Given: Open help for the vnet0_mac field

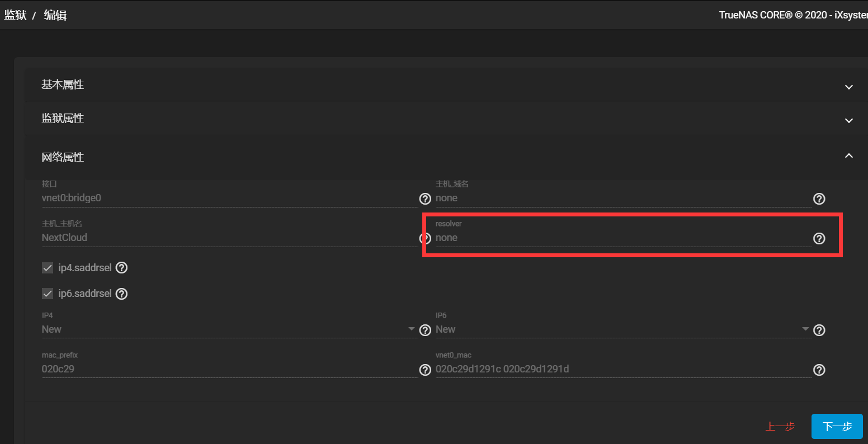Looking at the screenshot, I should (819, 370).
